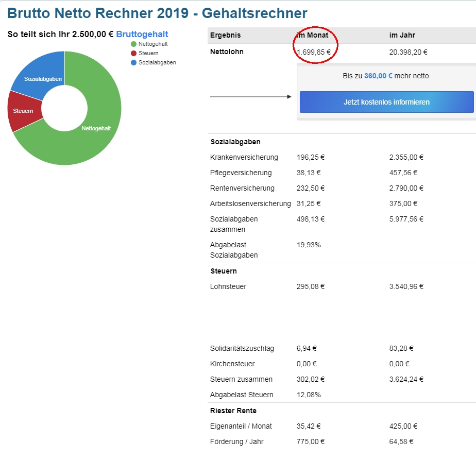Click the red Steuern legend dot

point(134,54)
